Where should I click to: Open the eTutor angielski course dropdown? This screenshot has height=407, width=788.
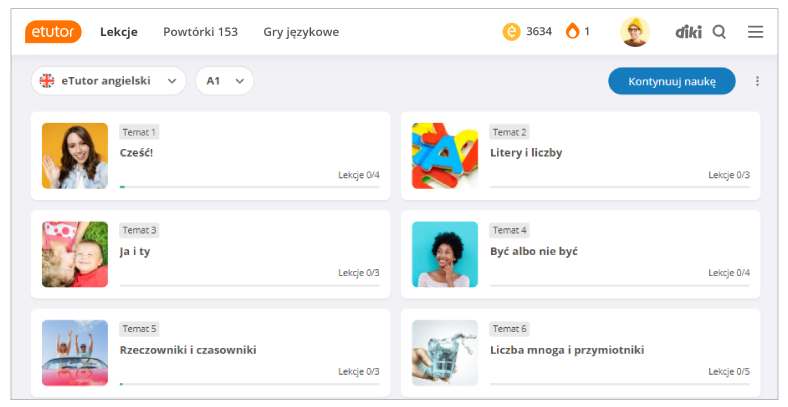[109, 81]
